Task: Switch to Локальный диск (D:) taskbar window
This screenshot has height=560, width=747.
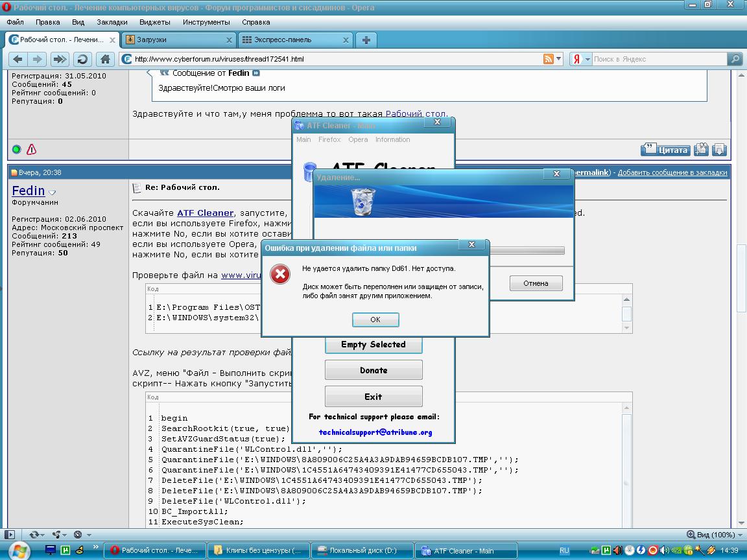Action: click(x=362, y=550)
